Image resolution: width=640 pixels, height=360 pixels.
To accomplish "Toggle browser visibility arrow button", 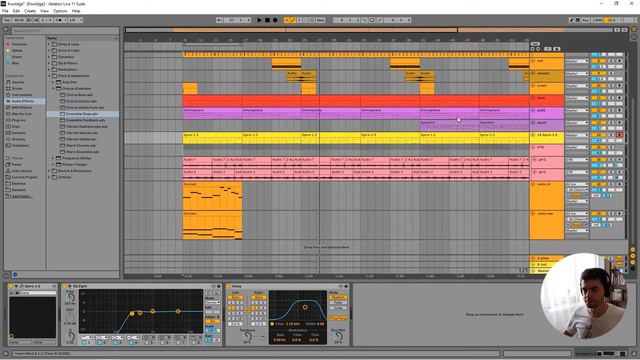I will point(6,29).
